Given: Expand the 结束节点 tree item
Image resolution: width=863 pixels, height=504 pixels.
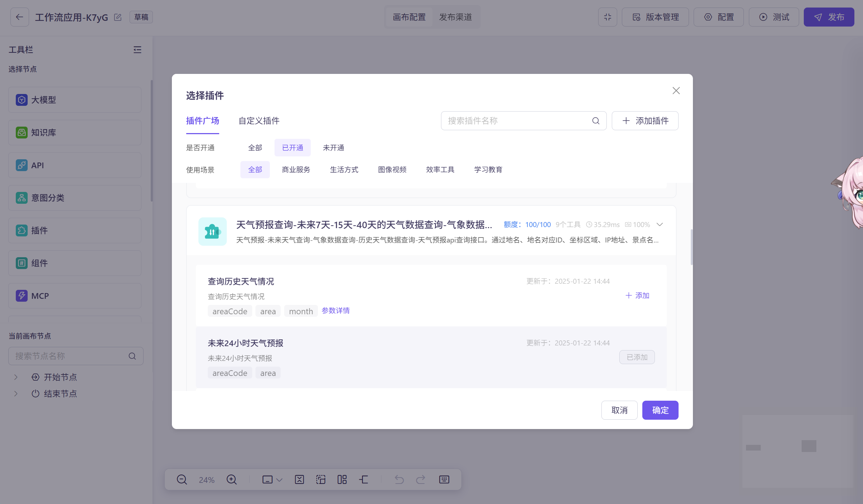Looking at the screenshot, I should 16,394.
